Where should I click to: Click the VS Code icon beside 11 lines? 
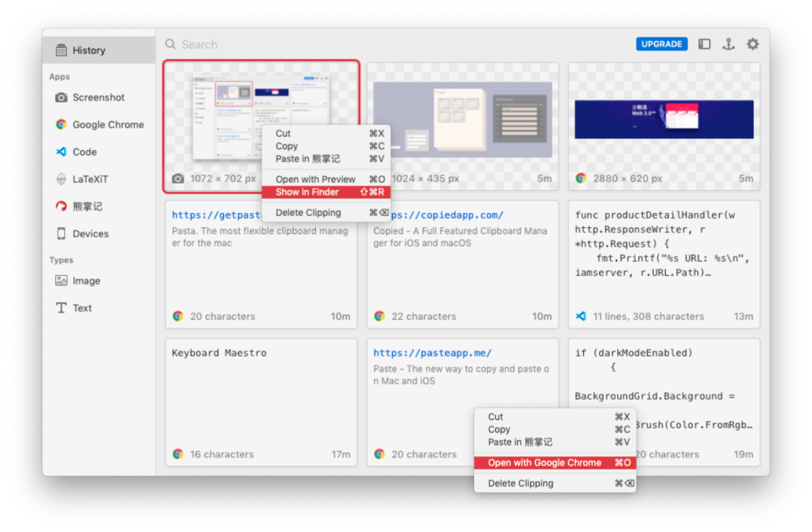tap(581, 316)
